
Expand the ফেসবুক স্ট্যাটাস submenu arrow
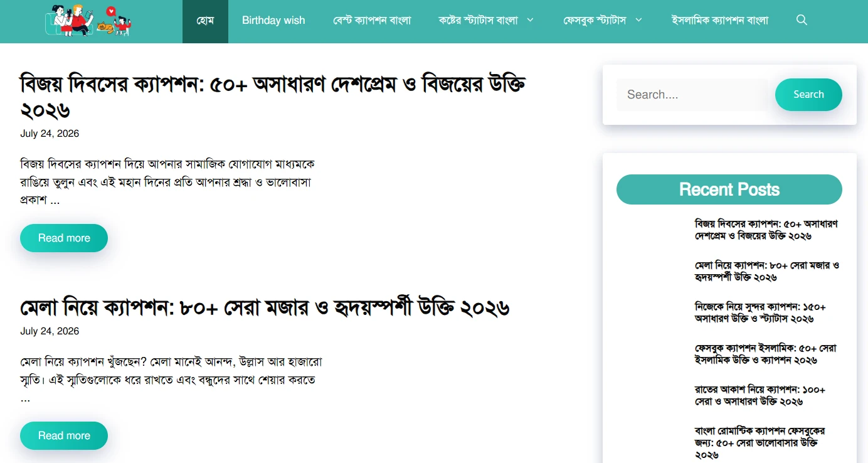tap(638, 20)
